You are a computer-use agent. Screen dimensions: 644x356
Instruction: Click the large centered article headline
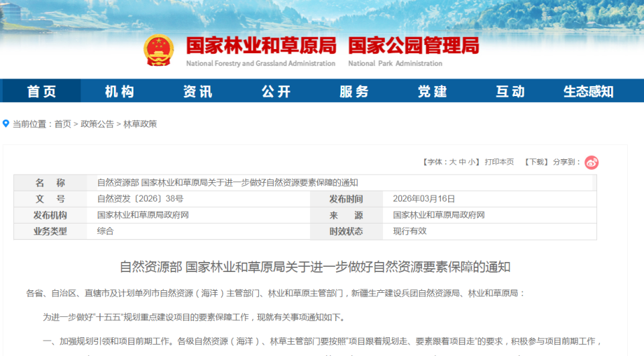(x=315, y=267)
